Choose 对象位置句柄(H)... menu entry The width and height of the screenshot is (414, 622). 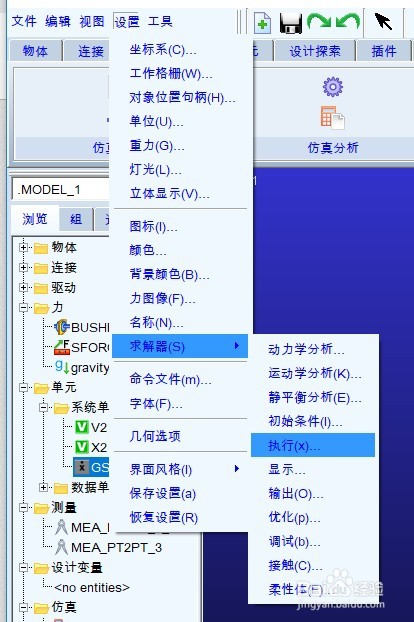coord(182,97)
